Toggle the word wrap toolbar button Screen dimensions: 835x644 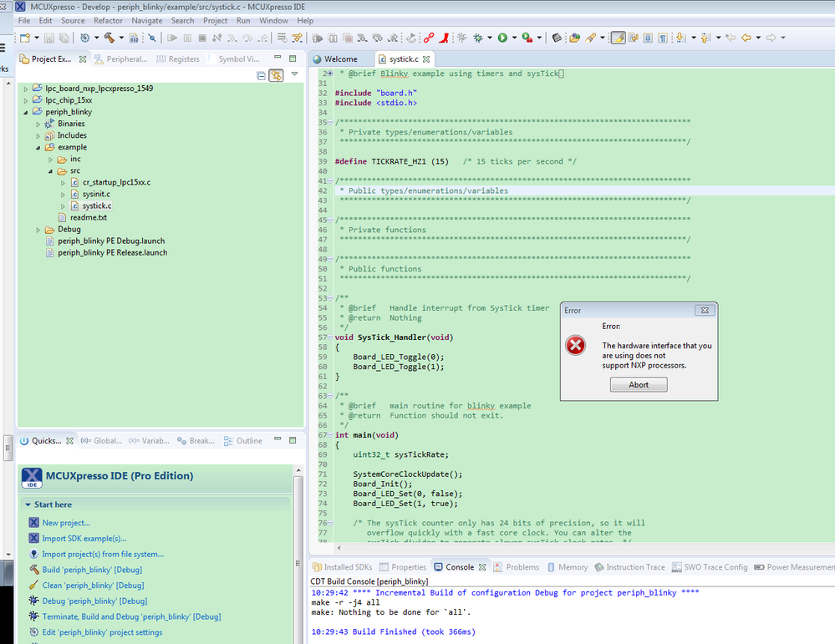point(634,38)
